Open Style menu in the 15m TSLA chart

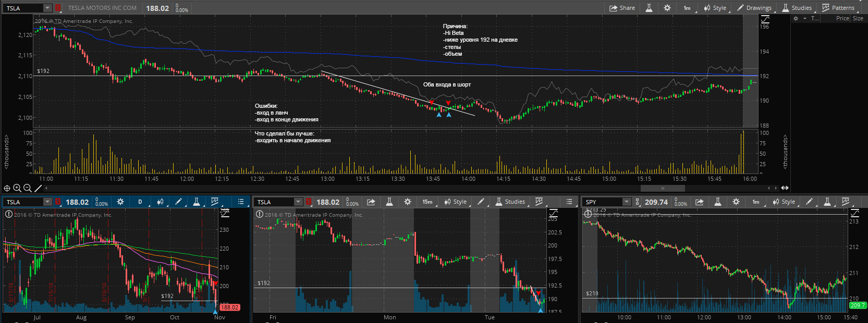coord(456,202)
